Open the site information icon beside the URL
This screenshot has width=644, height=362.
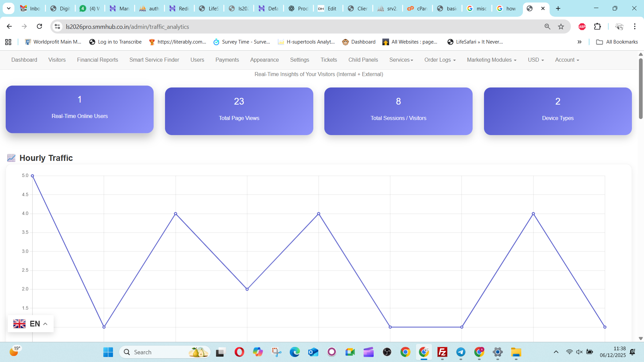[57, 26]
